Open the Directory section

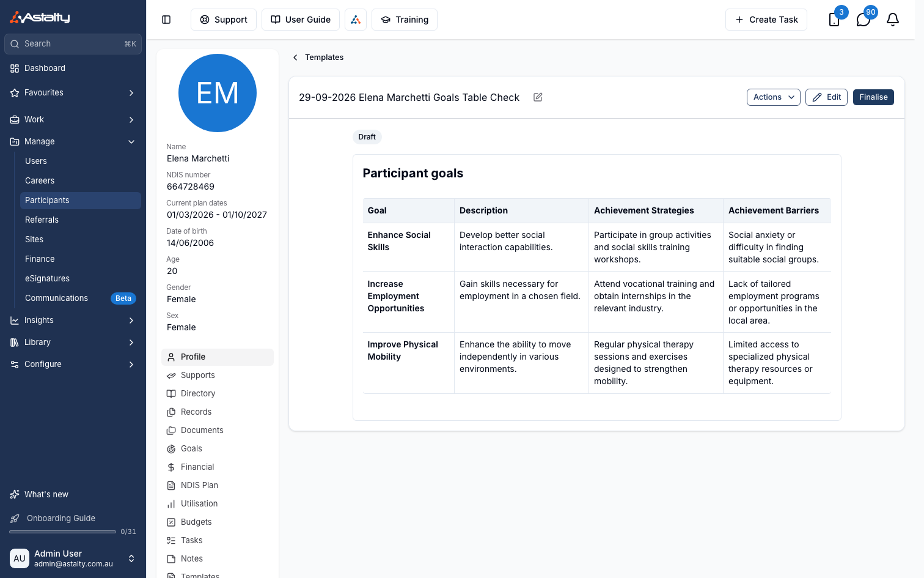(x=218, y=394)
